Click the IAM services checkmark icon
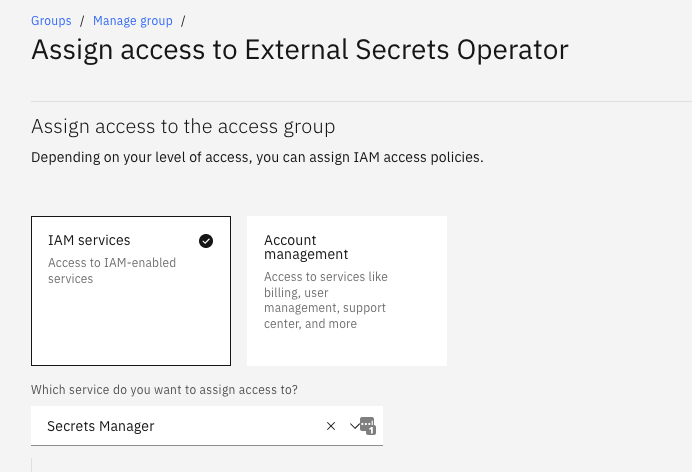Screen dimensions: 692x472 tap(206, 241)
